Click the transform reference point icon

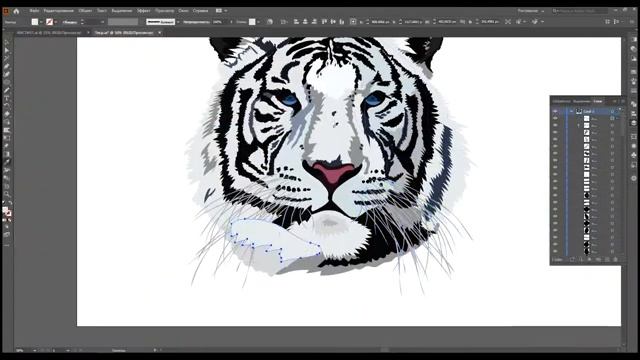pyautogui.click(x=353, y=22)
